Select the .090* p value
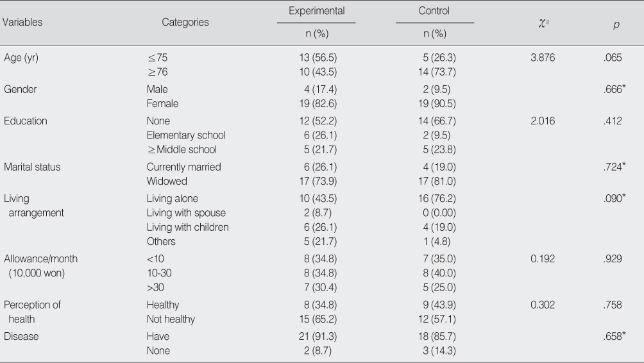Image resolution: width=644 pixels, height=363 pixels. coord(614,198)
